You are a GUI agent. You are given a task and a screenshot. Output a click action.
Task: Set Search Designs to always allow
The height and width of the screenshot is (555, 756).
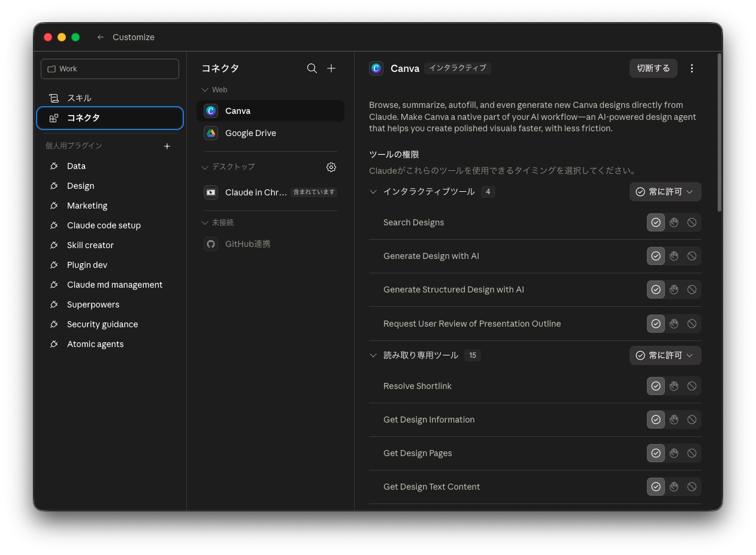[656, 222]
